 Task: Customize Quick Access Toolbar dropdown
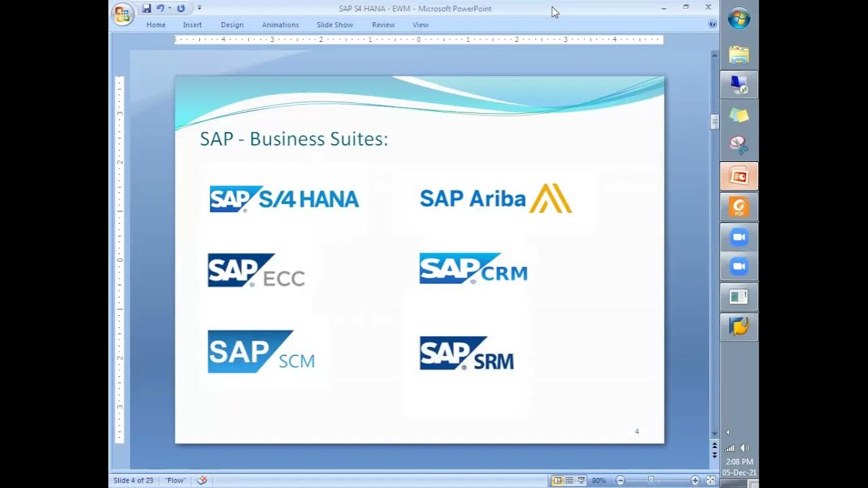[199, 8]
